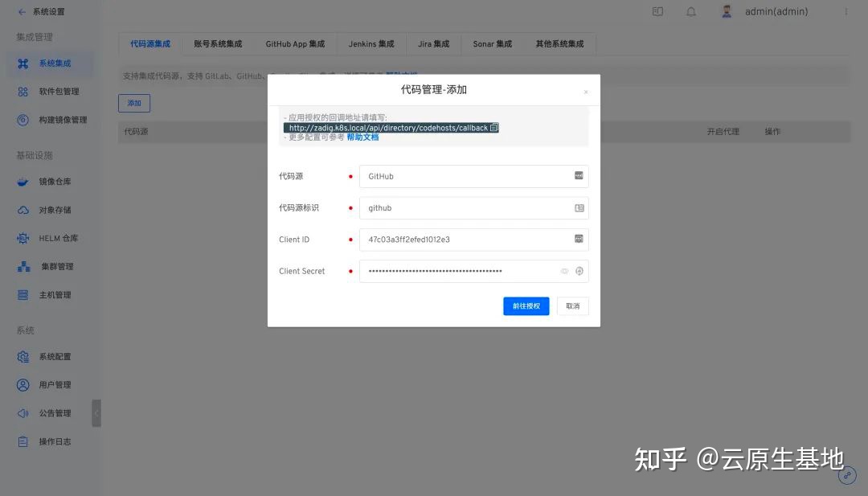Screen dimensions: 868x496
Task: Open the top-right overflow menu
Action: [845, 10]
